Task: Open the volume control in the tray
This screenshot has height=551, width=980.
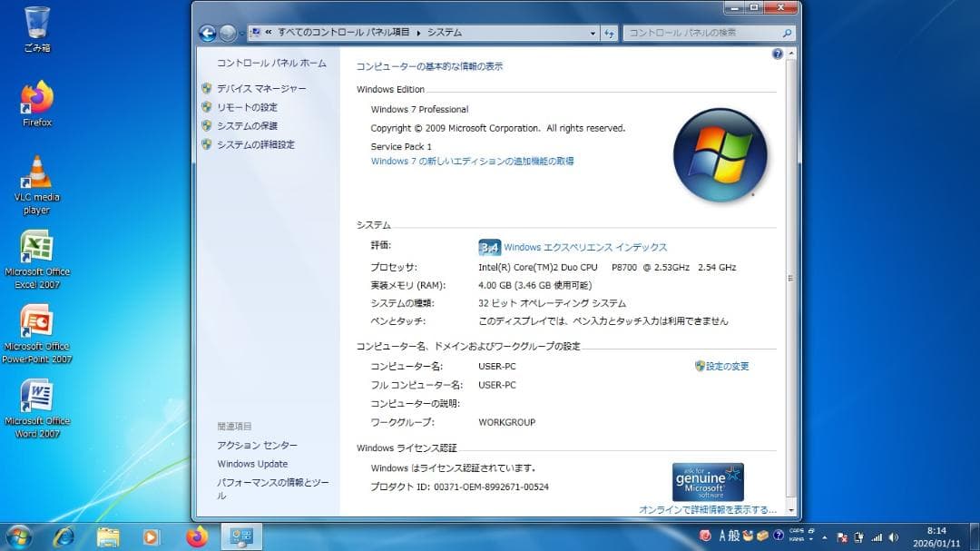Action: pyautogui.click(x=892, y=536)
